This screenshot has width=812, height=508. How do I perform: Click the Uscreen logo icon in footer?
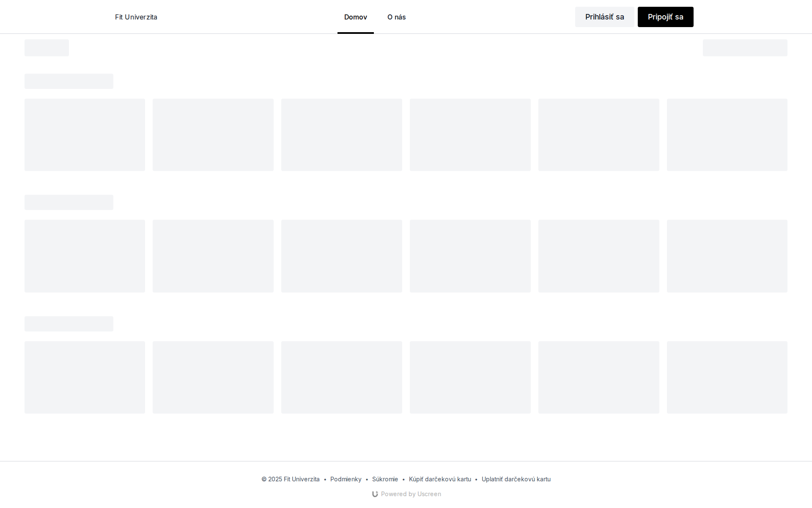click(376, 494)
